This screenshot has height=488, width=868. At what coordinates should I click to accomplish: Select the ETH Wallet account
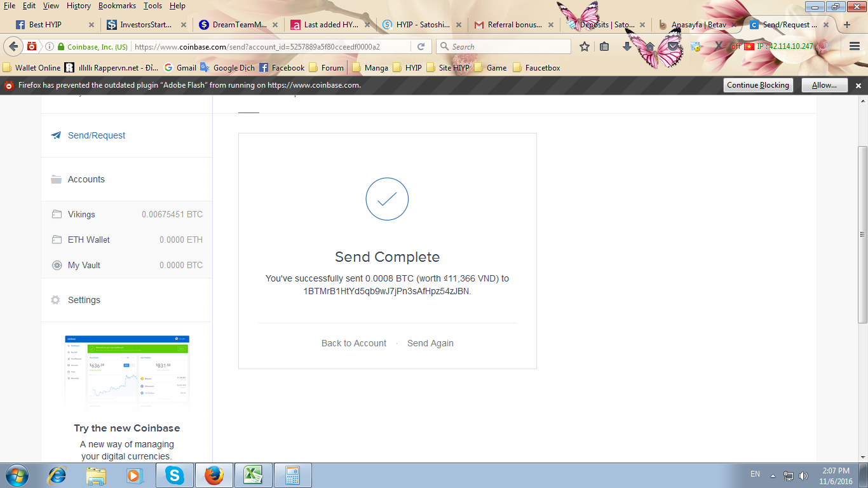pyautogui.click(x=127, y=240)
